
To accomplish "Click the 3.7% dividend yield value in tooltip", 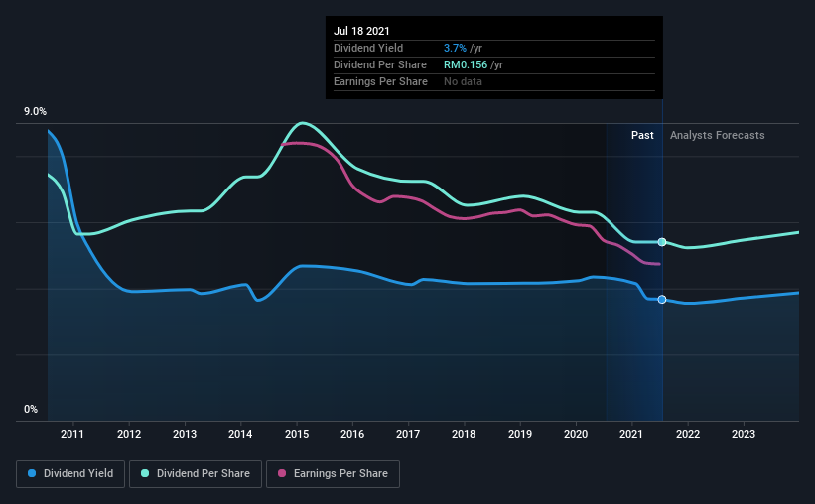I will coord(455,48).
